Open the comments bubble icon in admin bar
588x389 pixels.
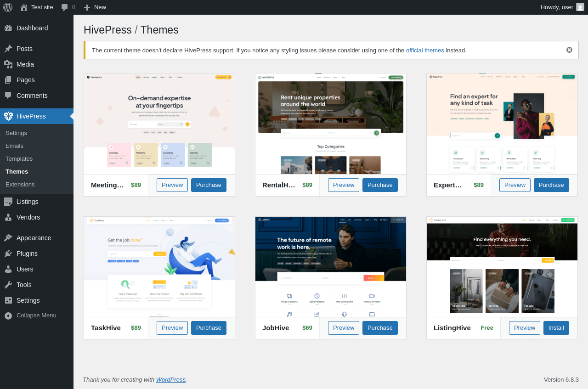coord(65,7)
